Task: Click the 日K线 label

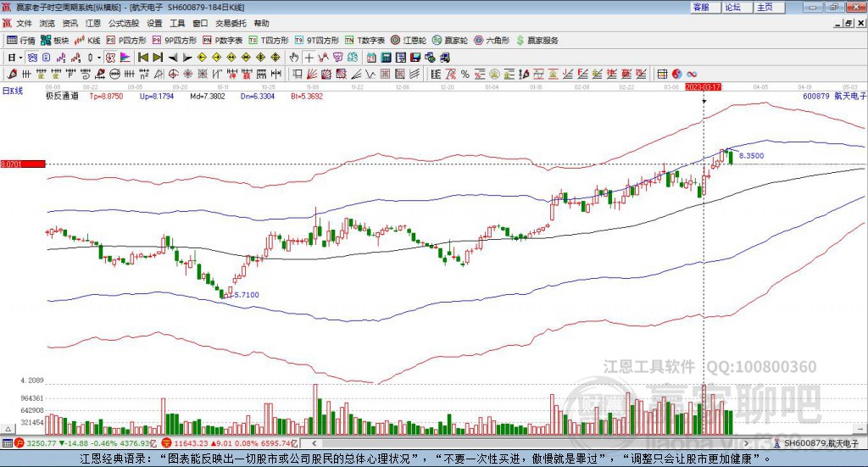Action: tap(13, 91)
